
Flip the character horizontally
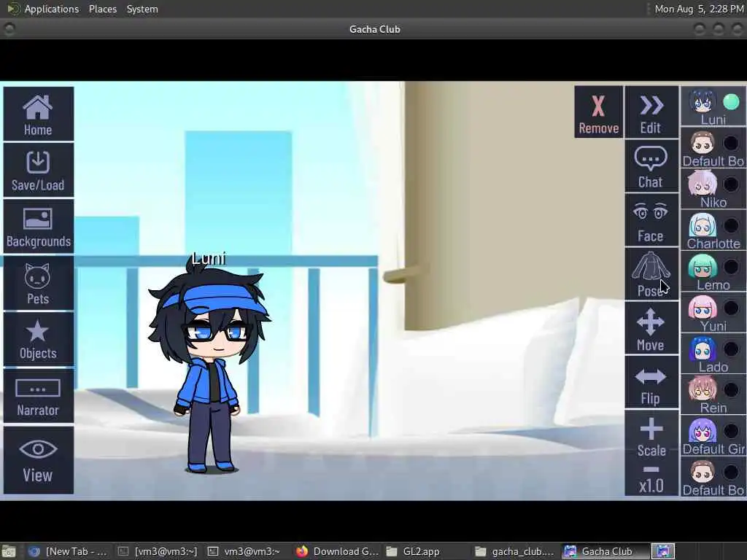(x=651, y=382)
